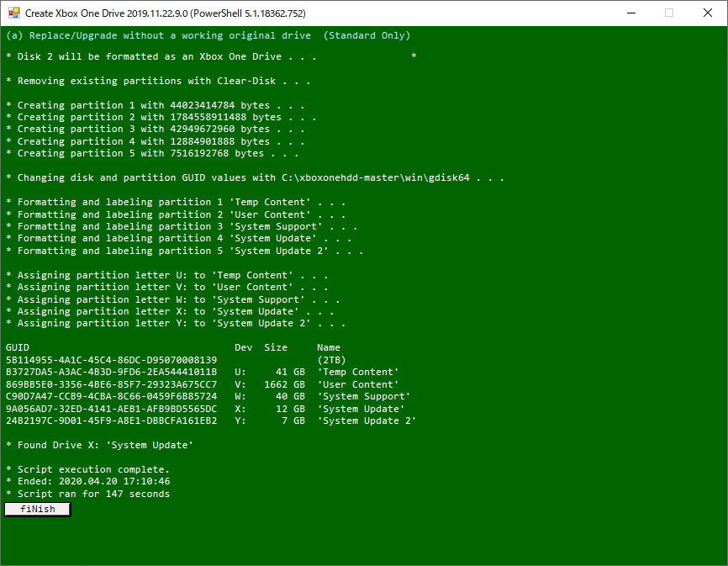The width and height of the screenshot is (728, 566).
Task: Click 'User Content' in the Name column
Action: 358,385
